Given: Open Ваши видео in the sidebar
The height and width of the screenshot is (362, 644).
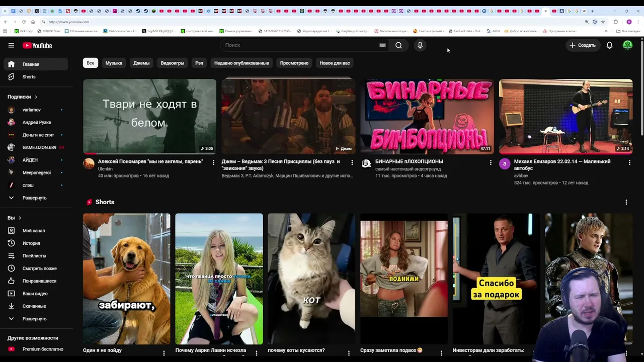Looking at the screenshot, I should 35,294.
